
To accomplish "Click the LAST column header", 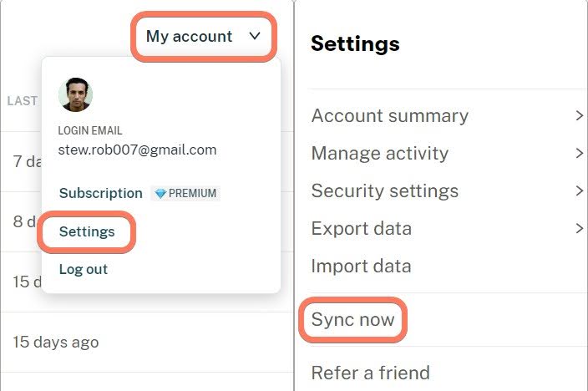I will (22, 101).
